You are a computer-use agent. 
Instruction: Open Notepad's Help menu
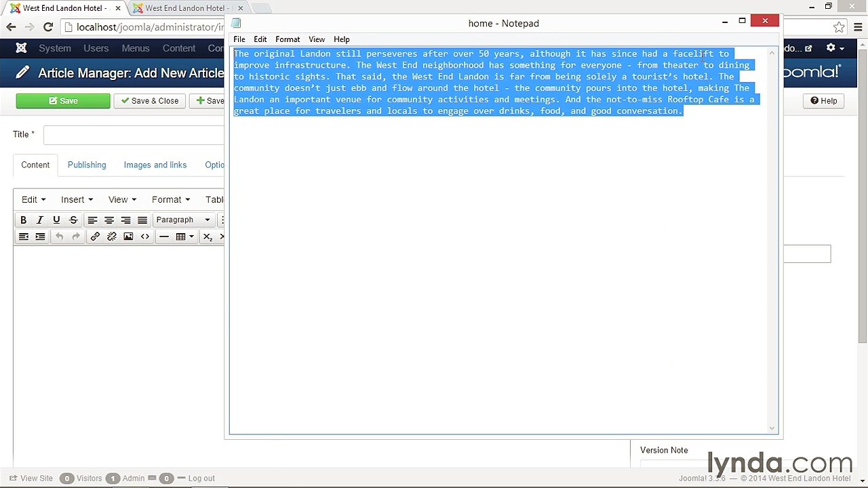342,39
